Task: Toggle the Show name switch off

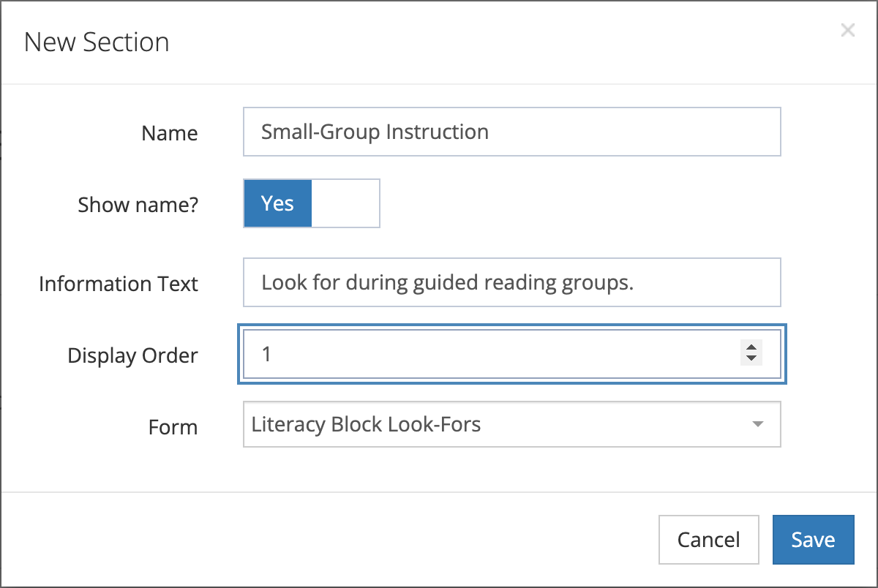Action: 312,203
